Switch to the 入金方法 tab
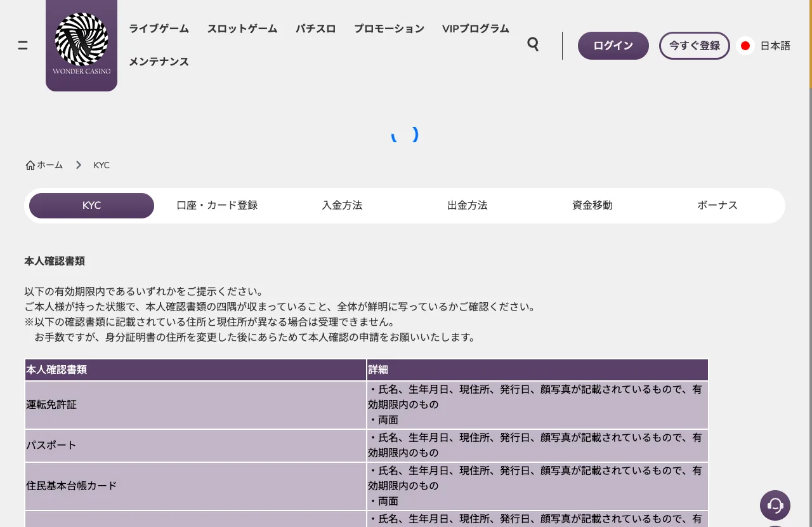812x527 pixels. 342,206
